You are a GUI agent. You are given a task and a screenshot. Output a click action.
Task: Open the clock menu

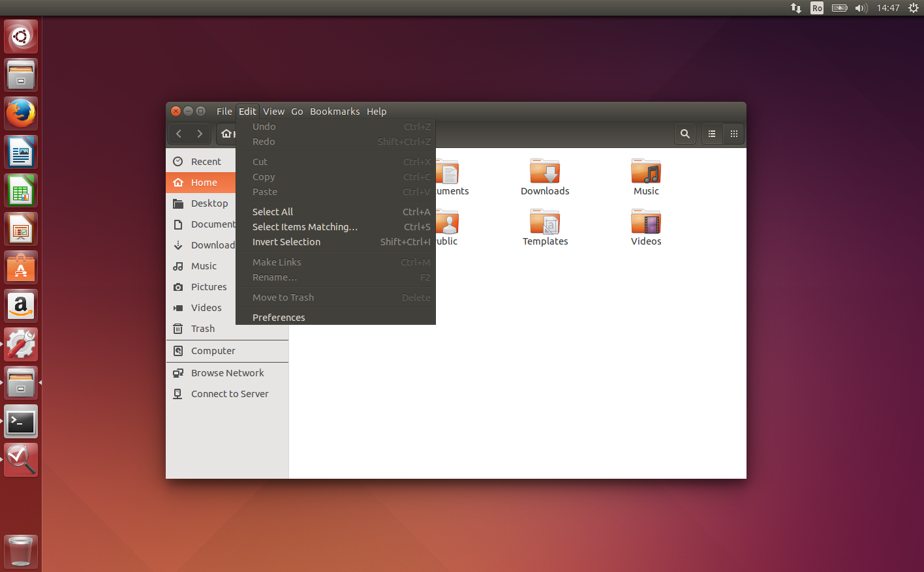click(888, 8)
